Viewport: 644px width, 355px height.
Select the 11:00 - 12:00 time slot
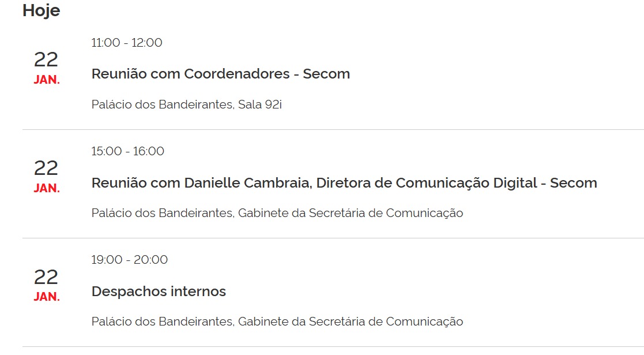coord(127,43)
